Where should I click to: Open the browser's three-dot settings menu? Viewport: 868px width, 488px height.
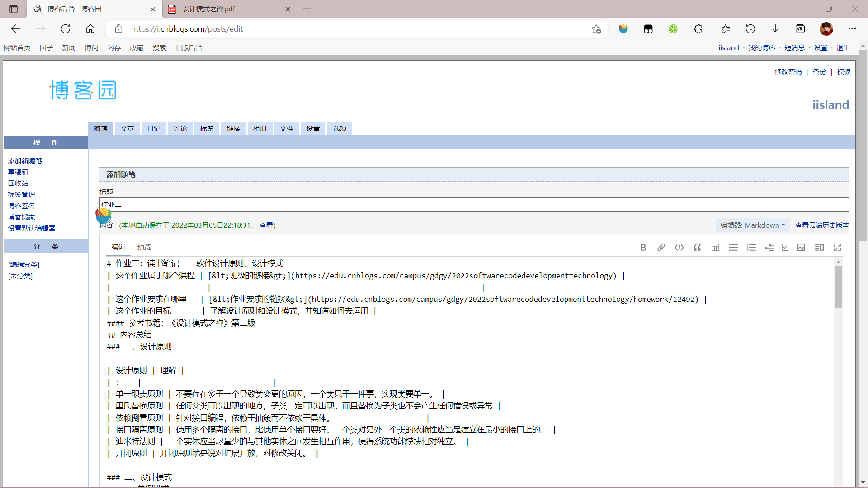click(852, 29)
